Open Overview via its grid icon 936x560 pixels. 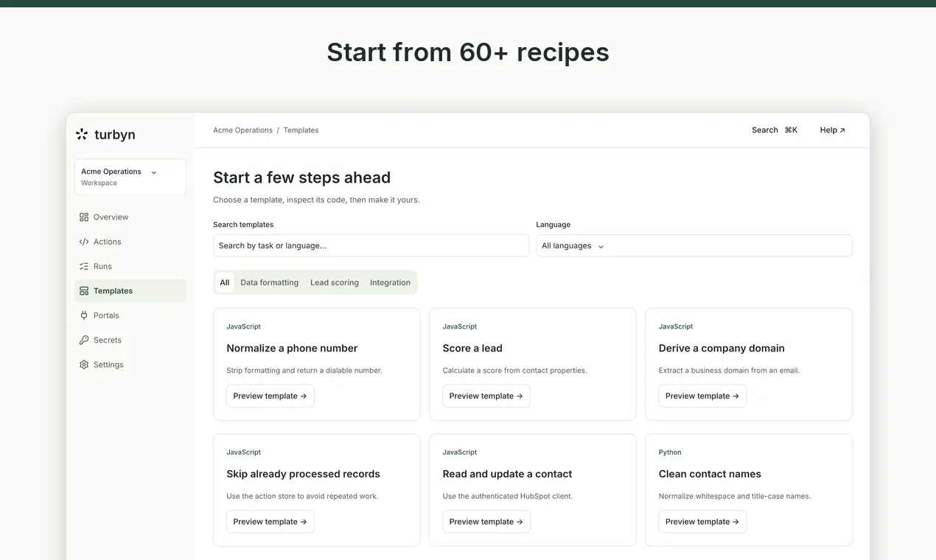(x=84, y=217)
